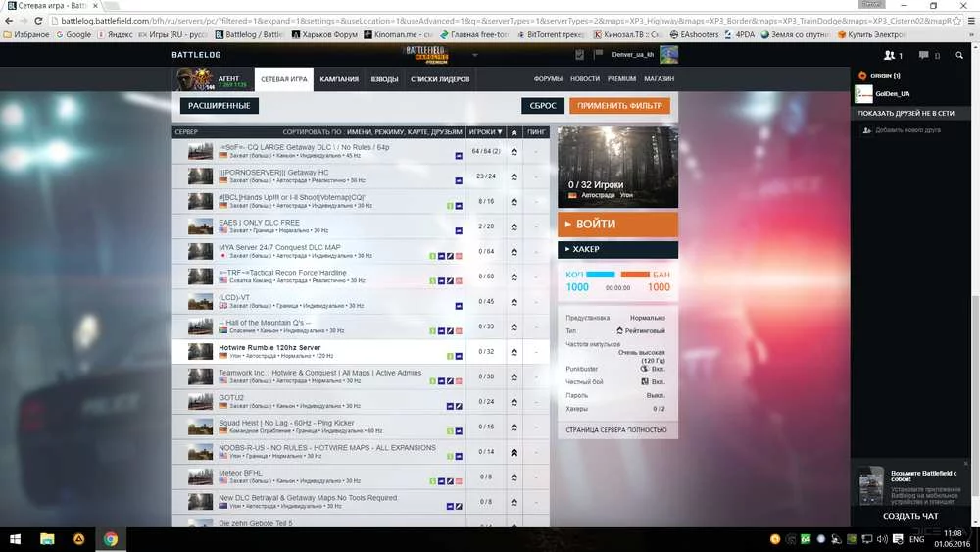Click green Premium badge on Squad Heist server

(x=450, y=431)
